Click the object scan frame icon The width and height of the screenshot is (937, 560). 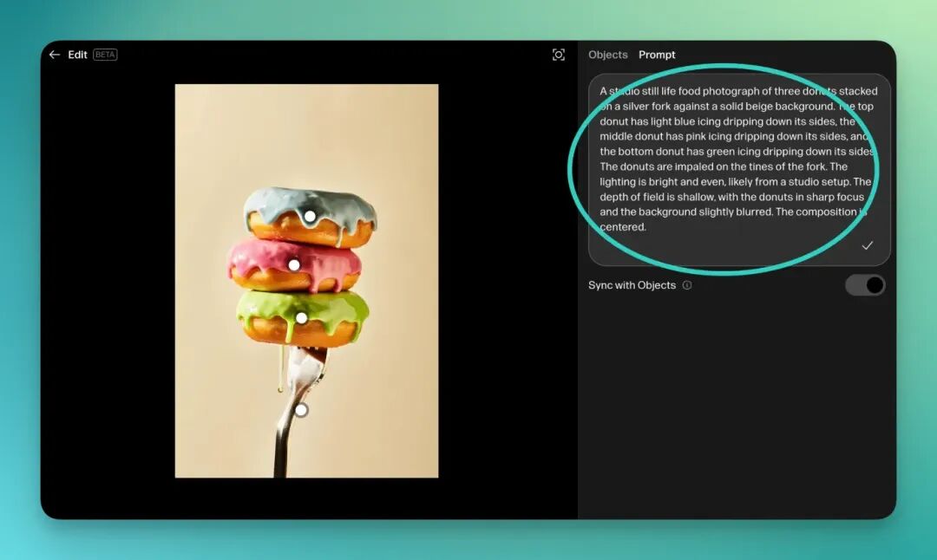[559, 55]
